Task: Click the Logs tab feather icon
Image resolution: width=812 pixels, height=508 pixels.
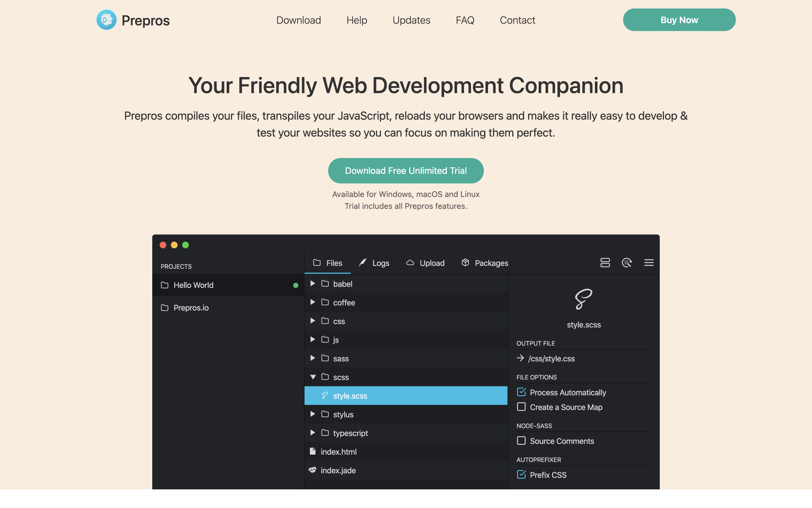Action: 363,262
